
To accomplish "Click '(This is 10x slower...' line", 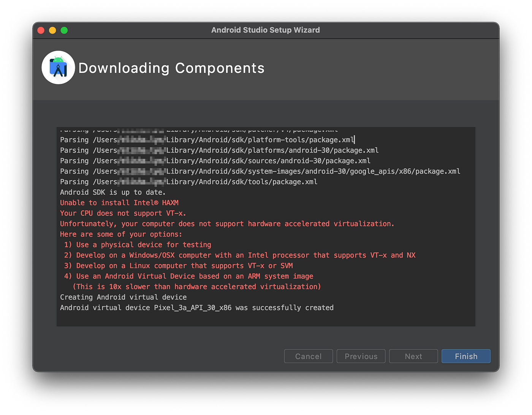I will (197, 287).
